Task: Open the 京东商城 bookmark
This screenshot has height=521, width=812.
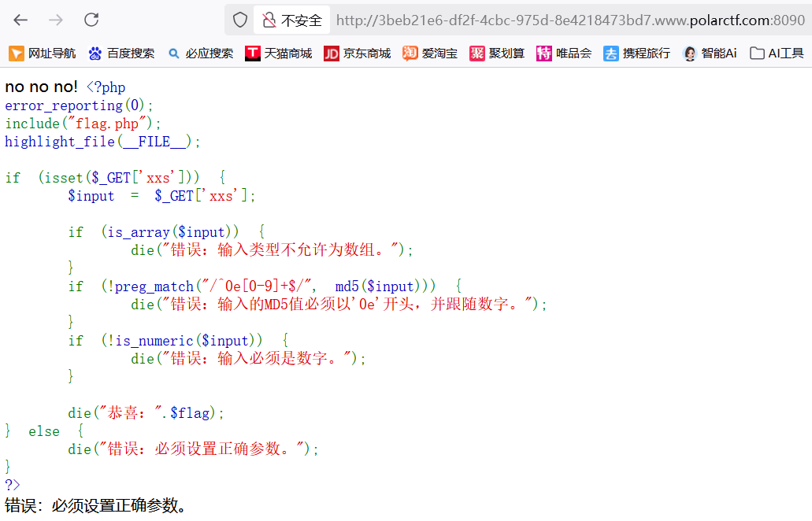Action: pos(358,54)
